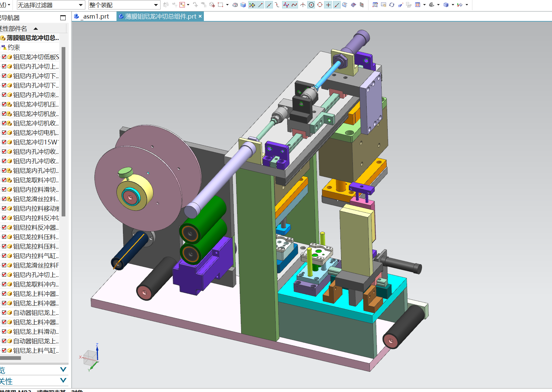Toggle the control point snap icon
The height and width of the screenshot is (392, 552).
(x=286, y=5)
